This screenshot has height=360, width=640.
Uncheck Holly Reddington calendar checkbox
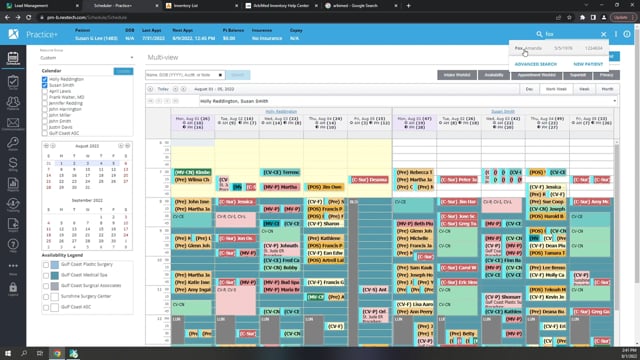[x=44, y=80]
